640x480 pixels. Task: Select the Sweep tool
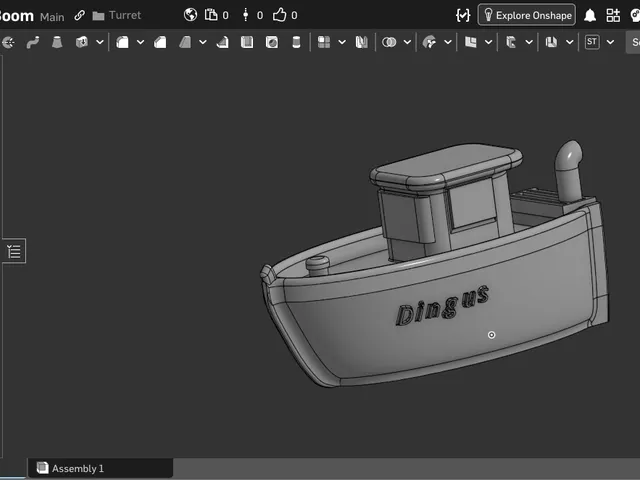pyautogui.click(x=33, y=42)
